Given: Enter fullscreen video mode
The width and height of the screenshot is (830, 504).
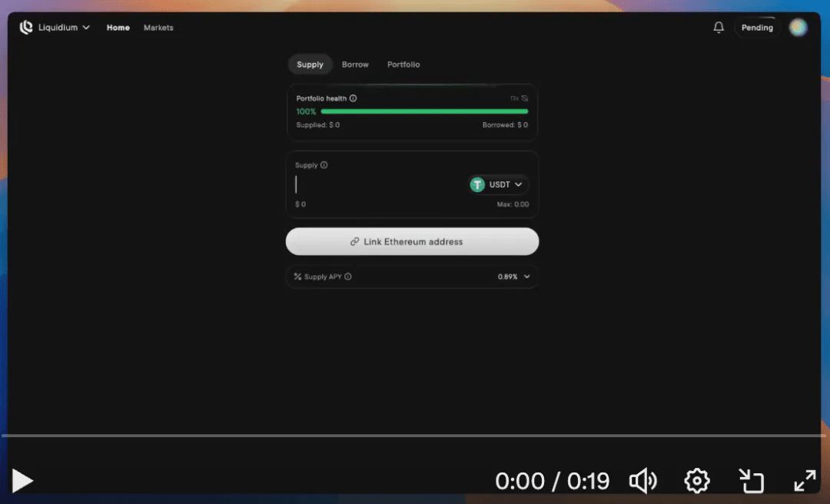Looking at the screenshot, I should pos(805,481).
